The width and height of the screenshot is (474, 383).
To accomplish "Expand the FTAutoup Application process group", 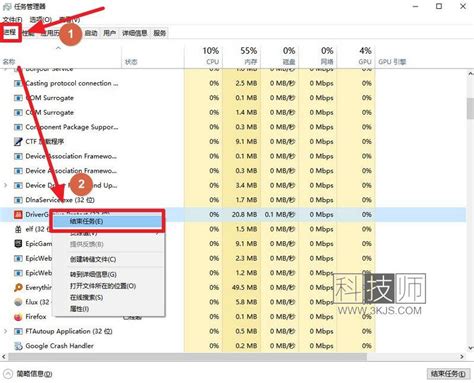I will click(x=5, y=331).
